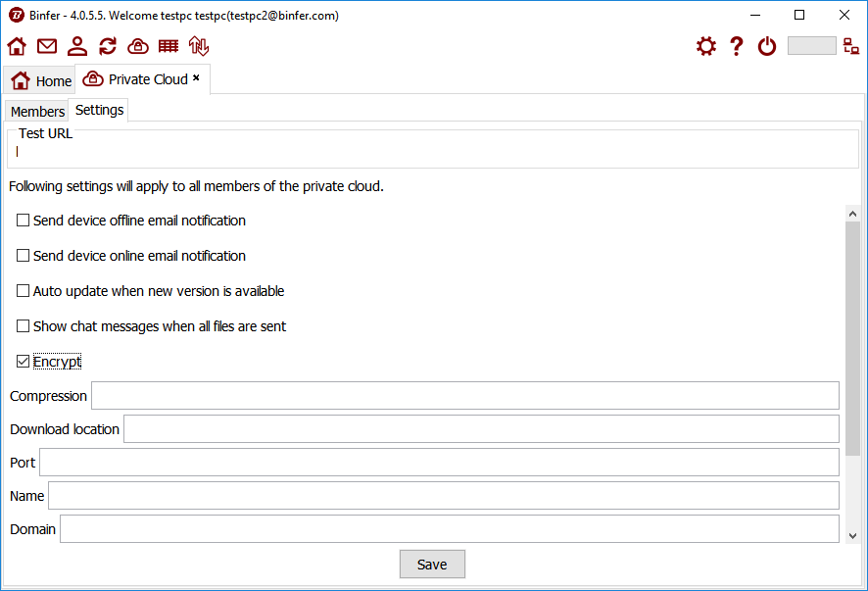Focus the Name input field
The image size is (868, 591).
(444, 495)
